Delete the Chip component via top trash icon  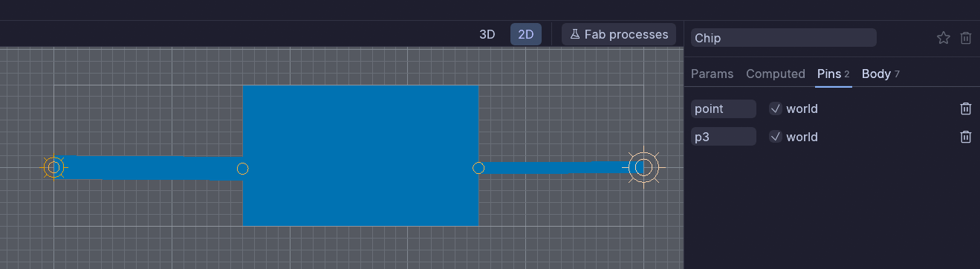pos(966,38)
